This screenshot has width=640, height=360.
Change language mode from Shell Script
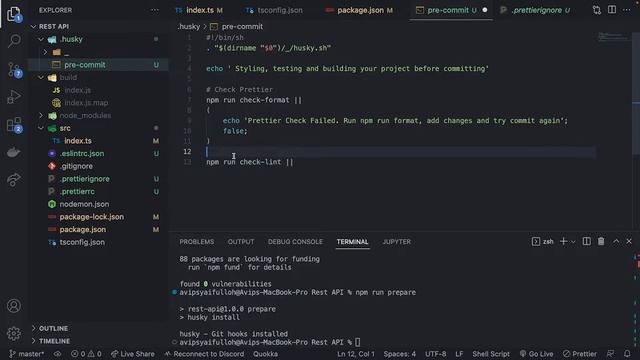[x=491, y=354]
